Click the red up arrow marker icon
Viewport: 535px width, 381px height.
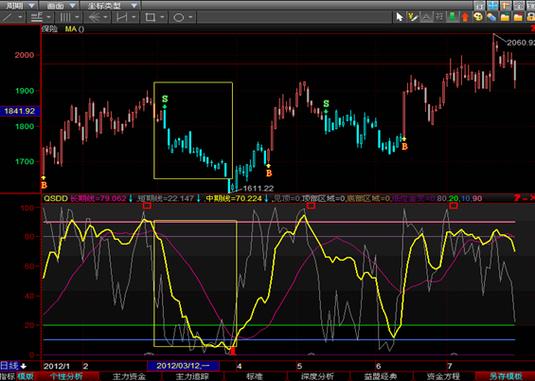(x=465, y=17)
